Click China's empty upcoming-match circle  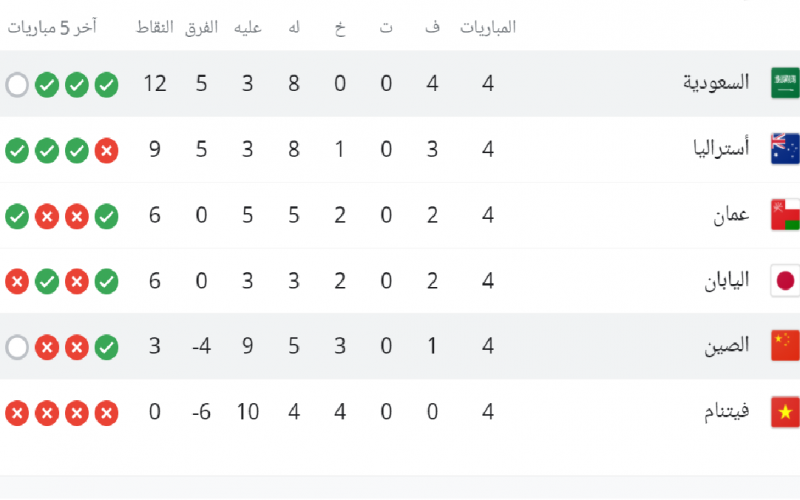[x=17, y=347]
